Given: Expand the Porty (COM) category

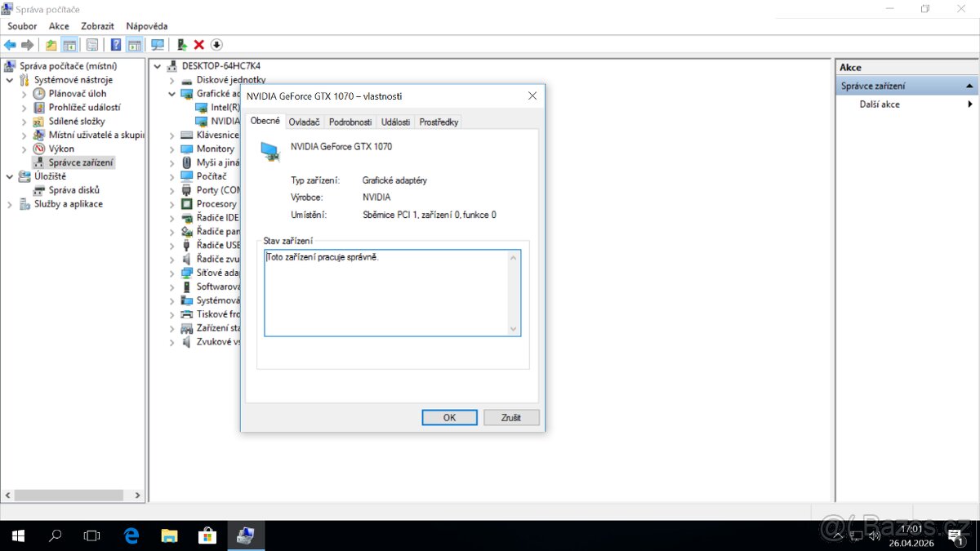Looking at the screenshot, I should coord(172,190).
